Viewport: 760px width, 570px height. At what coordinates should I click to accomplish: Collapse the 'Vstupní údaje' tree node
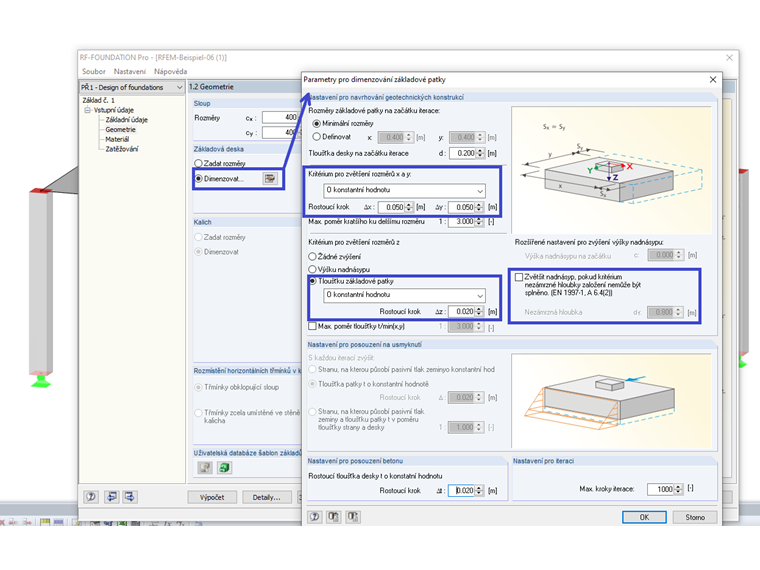click(88, 110)
